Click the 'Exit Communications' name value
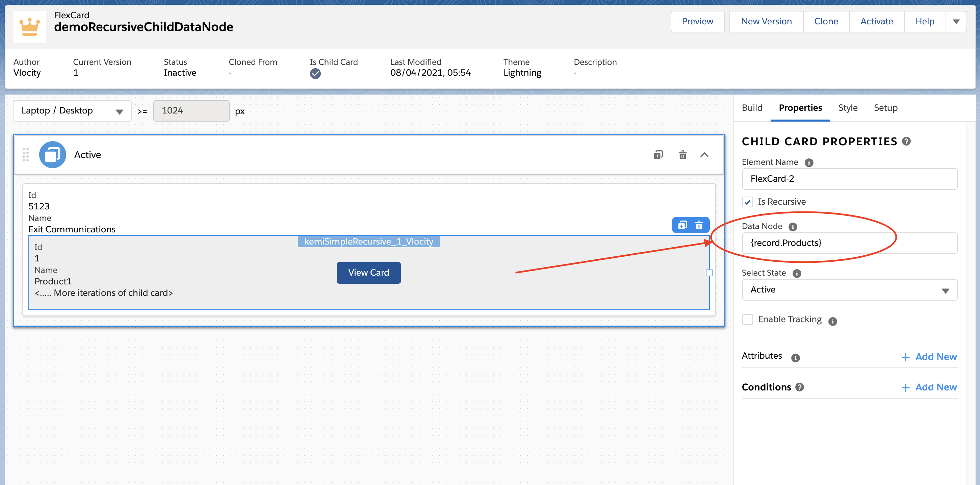The height and width of the screenshot is (485, 980). (x=72, y=229)
